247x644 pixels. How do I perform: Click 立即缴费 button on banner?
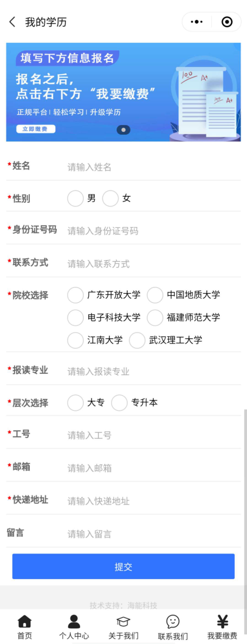click(x=36, y=129)
